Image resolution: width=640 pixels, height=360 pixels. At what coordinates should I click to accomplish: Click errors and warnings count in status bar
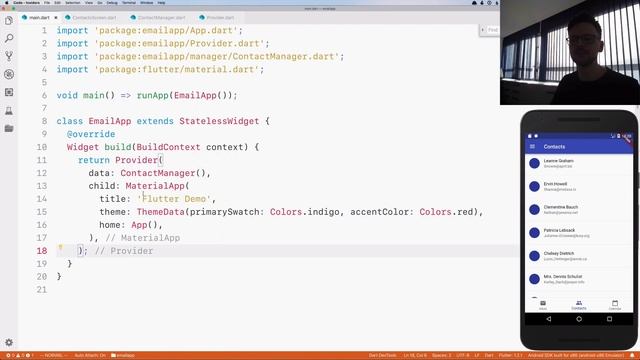pyautogui.click(x=19, y=356)
